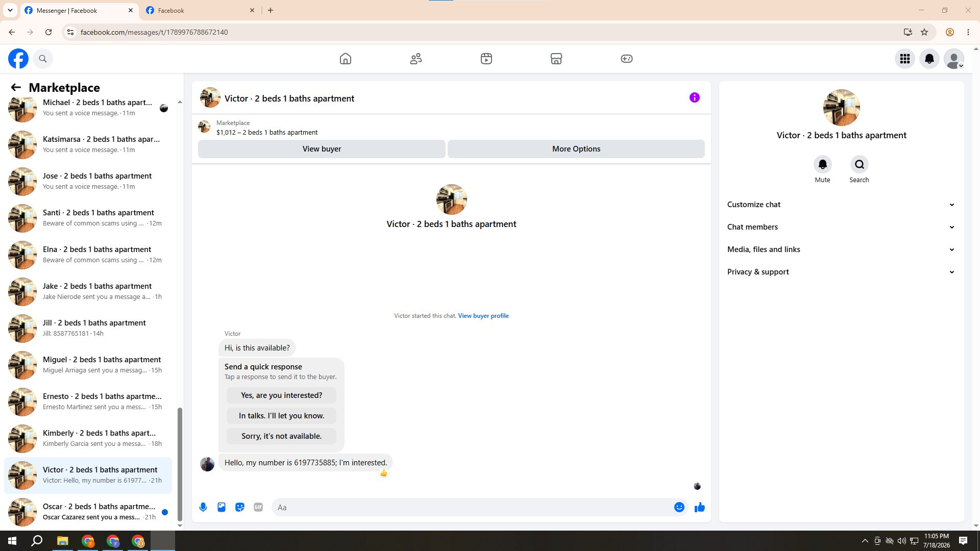Send a thumbs-up like
The height and width of the screenshot is (551, 980).
pyautogui.click(x=700, y=507)
